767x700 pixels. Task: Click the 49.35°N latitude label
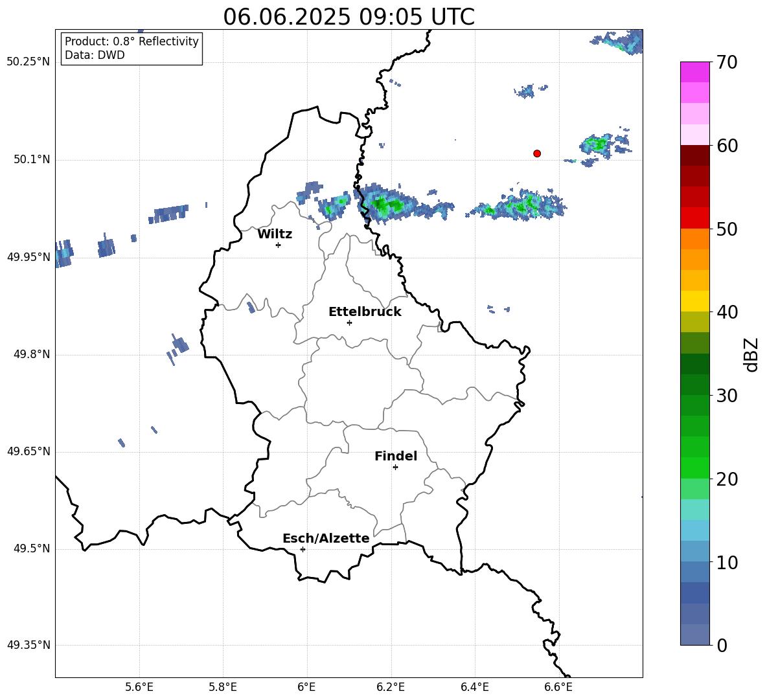coord(29,645)
